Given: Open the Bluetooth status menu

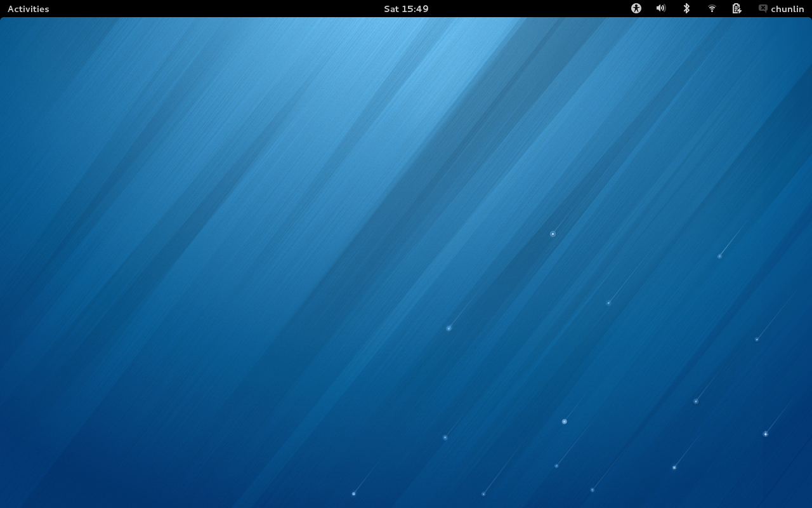Looking at the screenshot, I should [x=686, y=8].
